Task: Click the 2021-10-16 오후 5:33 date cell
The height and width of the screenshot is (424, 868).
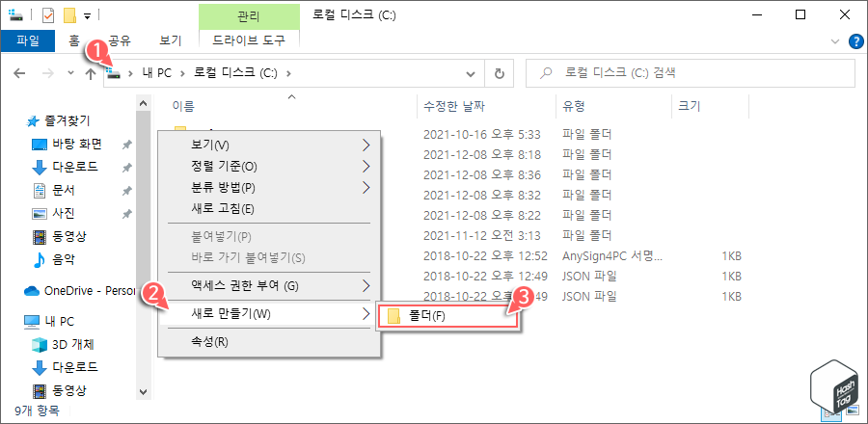Action: click(481, 134)
